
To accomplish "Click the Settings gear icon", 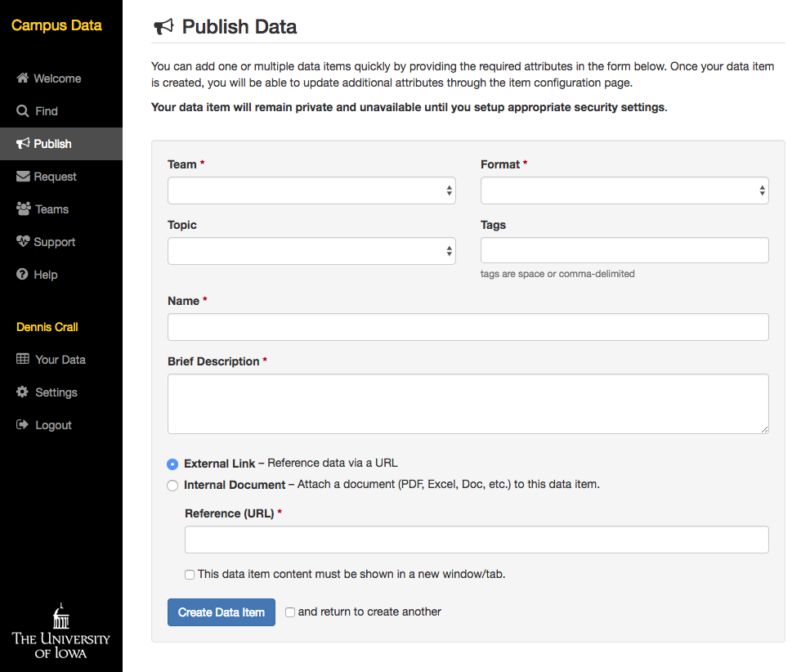I will [x=23, y=392].
